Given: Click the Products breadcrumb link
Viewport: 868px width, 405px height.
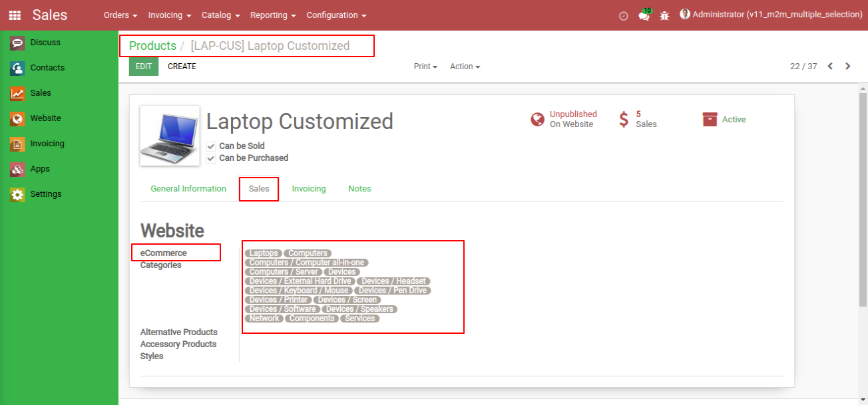Looking at the screenshot, I should click(151, 45).
